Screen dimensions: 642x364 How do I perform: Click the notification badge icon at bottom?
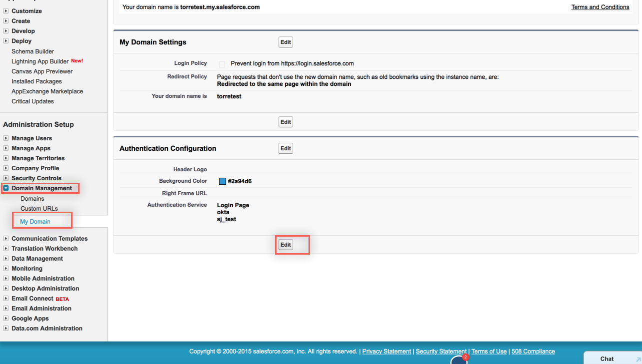(x=465, y=358)
